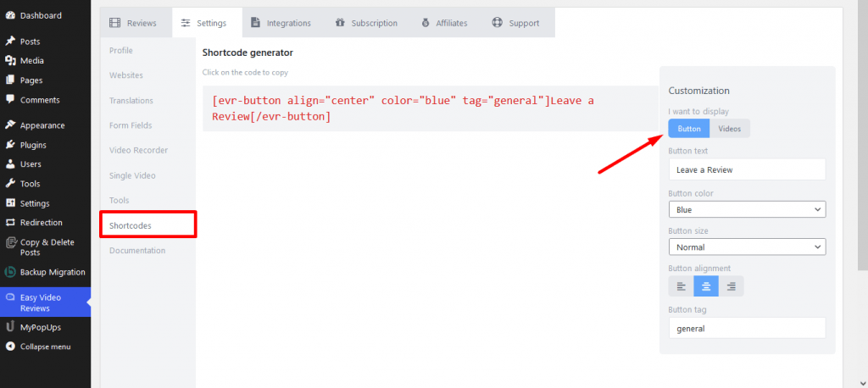Focus the Button tag input field

pyautogui.click(x=747, y=328)
